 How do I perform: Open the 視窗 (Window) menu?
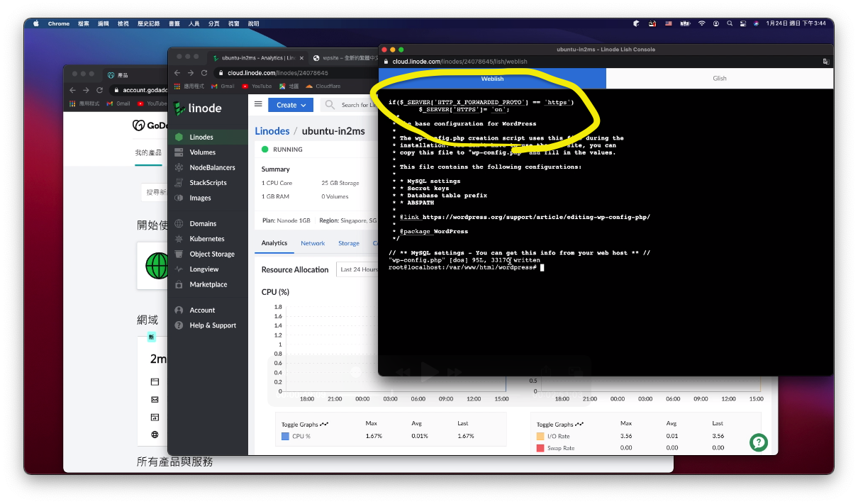point(233,23)
